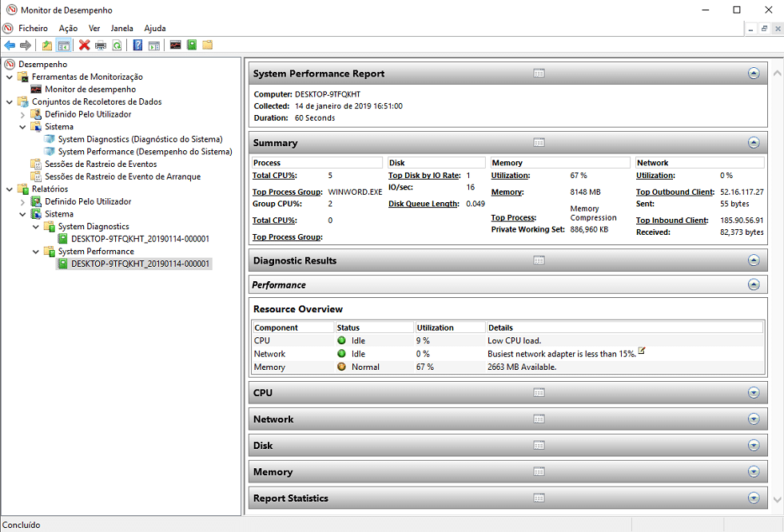Collapse the System Performance Report section
784x532 pixels.
pyautogui.click(x=754, y=73)
